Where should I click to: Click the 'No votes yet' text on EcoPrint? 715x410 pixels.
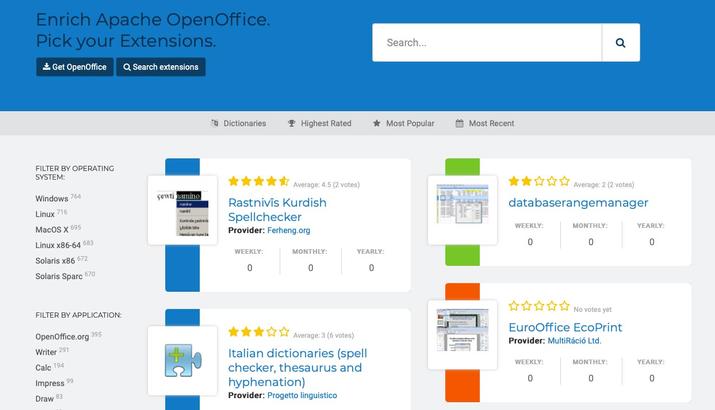(592, 309)
